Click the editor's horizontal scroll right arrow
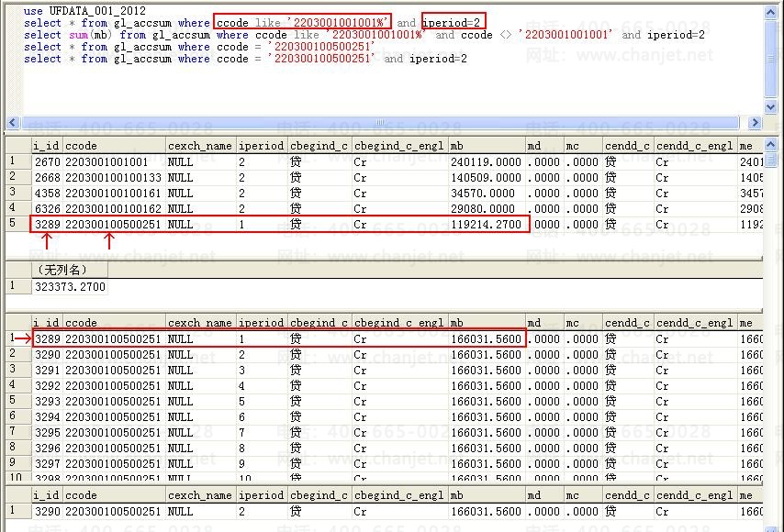The width and height of the screenshot is (784, 532). point(756,123)
